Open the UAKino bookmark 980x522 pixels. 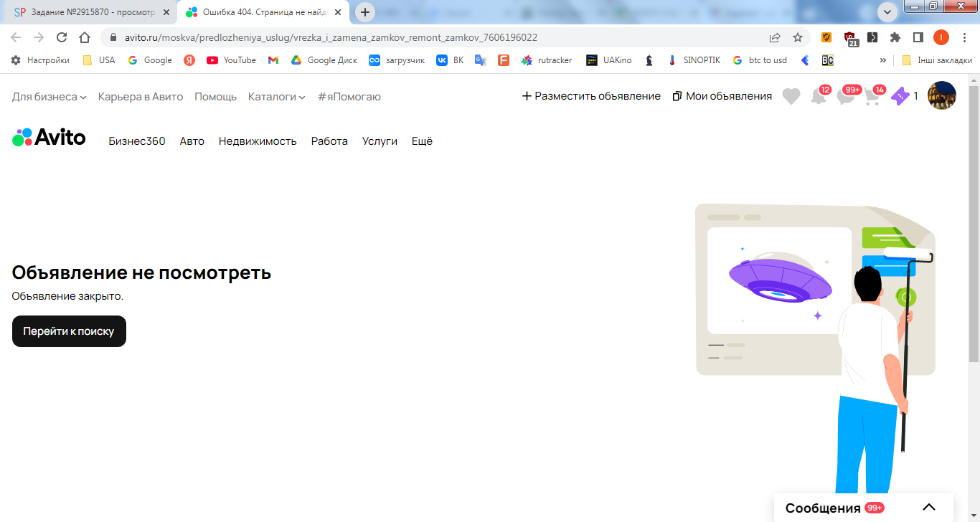609,60
